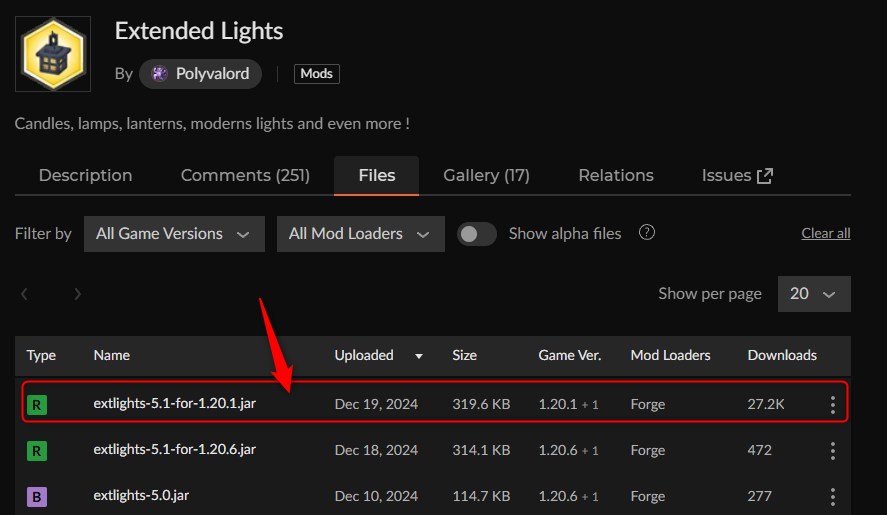Switch to the Relations tab
Image resolution: width=887 pixels, height=515 pixels.
616,175
